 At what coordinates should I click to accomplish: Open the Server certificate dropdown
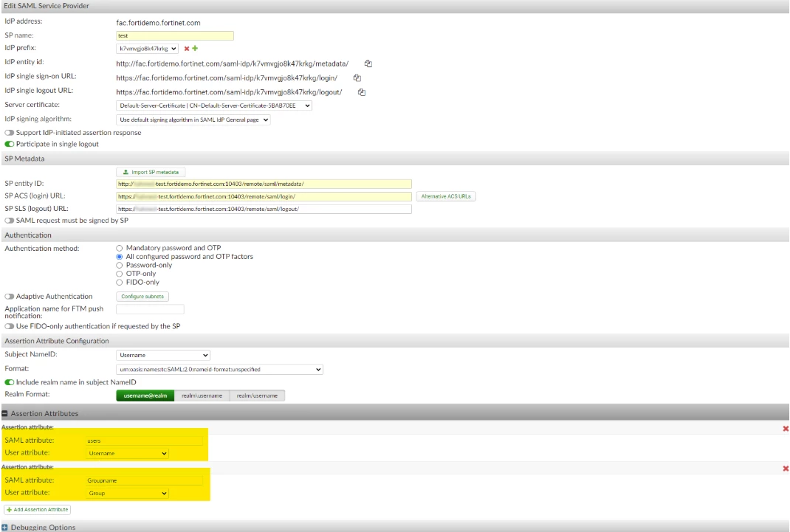214,106
